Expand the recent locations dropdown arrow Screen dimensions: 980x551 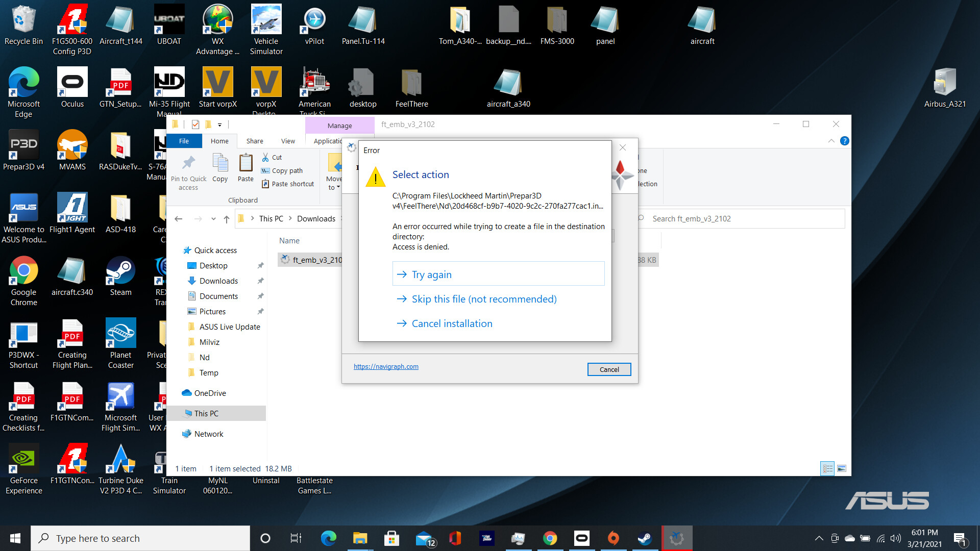[213, 219]
